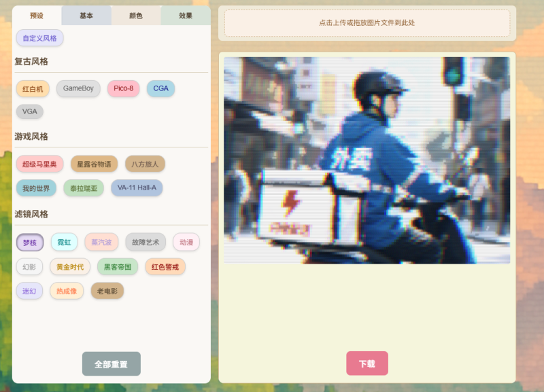Choose the 我的世界 style preset

tap(36, 188)
